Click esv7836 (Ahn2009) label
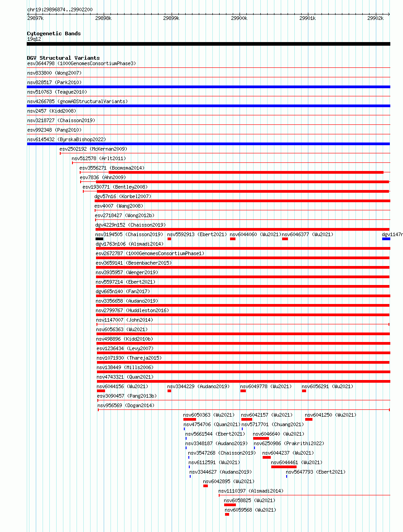Screen dimensions: 403x532 click(x=103, y=177)
